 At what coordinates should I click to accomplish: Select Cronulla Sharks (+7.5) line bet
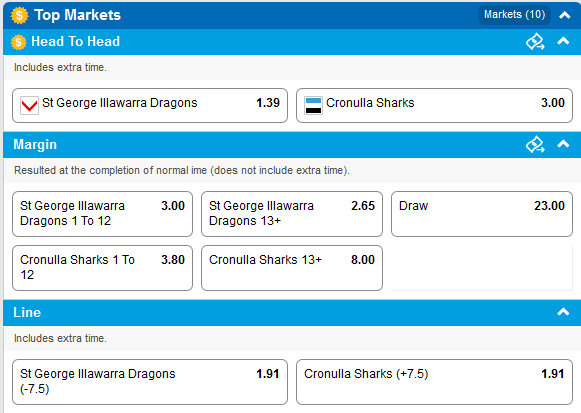pyautogui.click(x=434, y=382)
